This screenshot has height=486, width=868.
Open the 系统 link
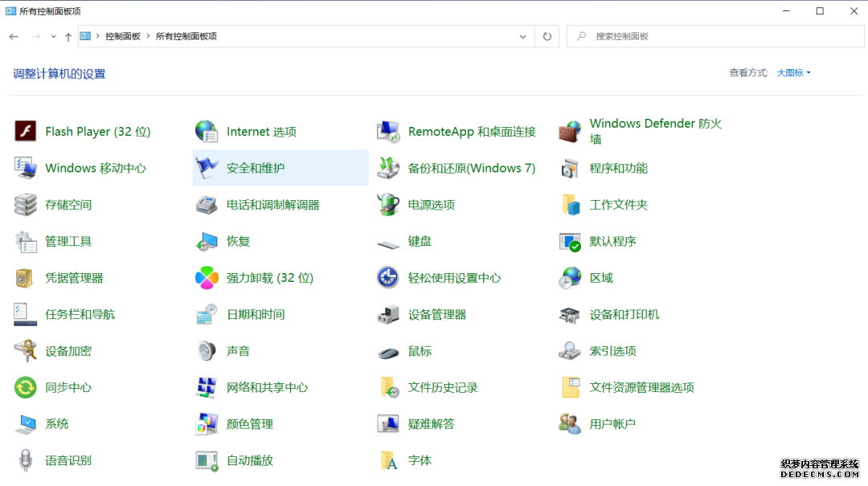[57, 424]
